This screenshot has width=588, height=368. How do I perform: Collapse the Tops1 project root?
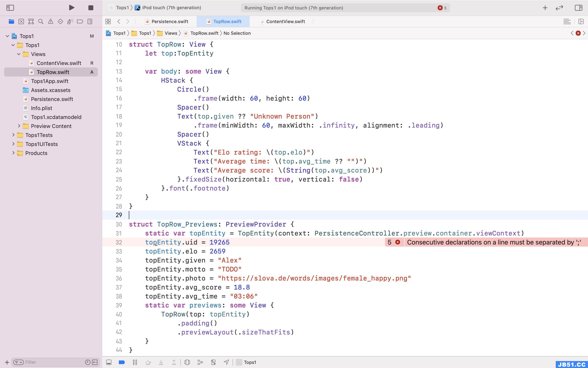coord(7,36)
